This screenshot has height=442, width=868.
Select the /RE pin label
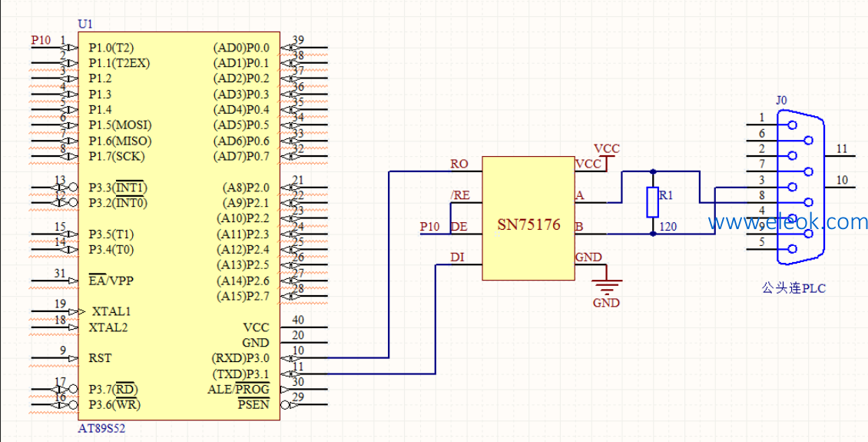coord(460,195)
